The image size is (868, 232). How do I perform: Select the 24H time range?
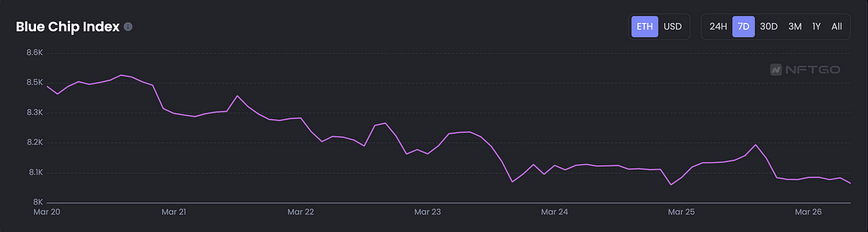718,27
